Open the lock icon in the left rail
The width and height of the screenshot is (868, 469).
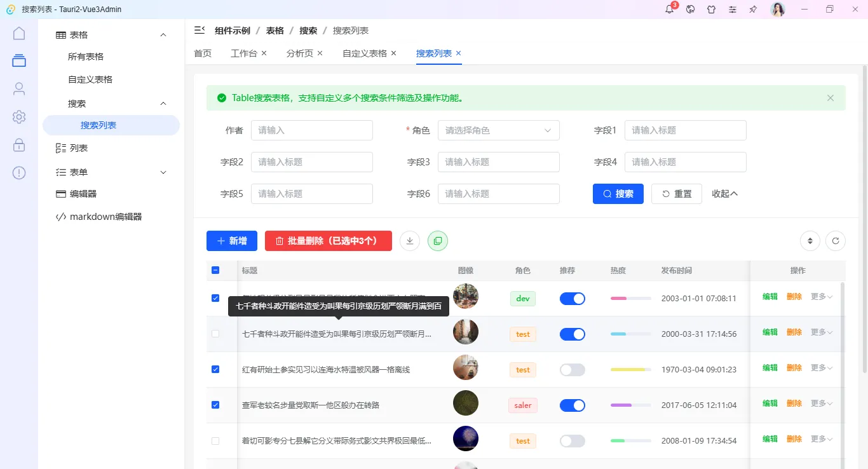click(x=18, y=144)
